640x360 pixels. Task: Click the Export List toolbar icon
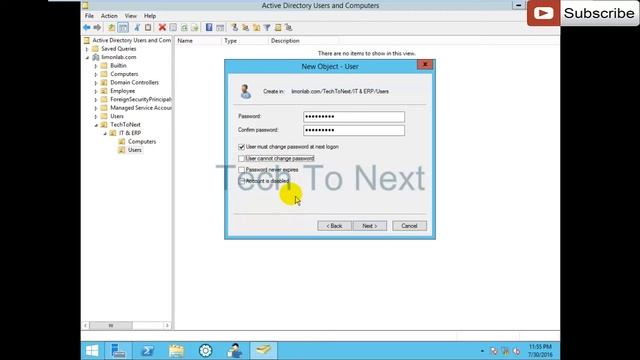tap(195, 27)
